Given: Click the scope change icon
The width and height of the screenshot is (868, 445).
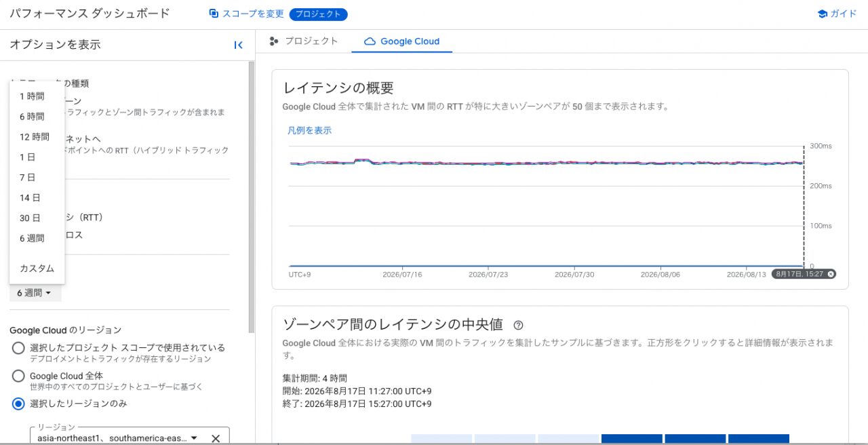Looking at the screenshot, I should click(214, 14).
